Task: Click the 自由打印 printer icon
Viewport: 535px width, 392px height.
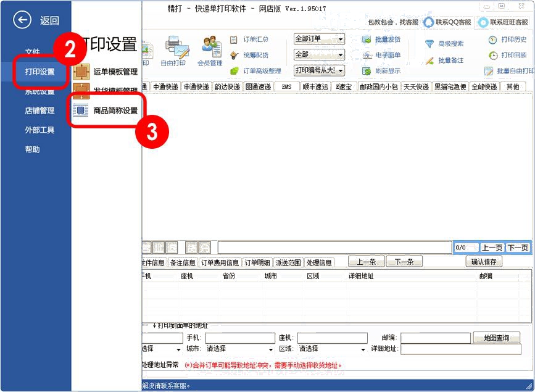Action: (x=177, y=47)
